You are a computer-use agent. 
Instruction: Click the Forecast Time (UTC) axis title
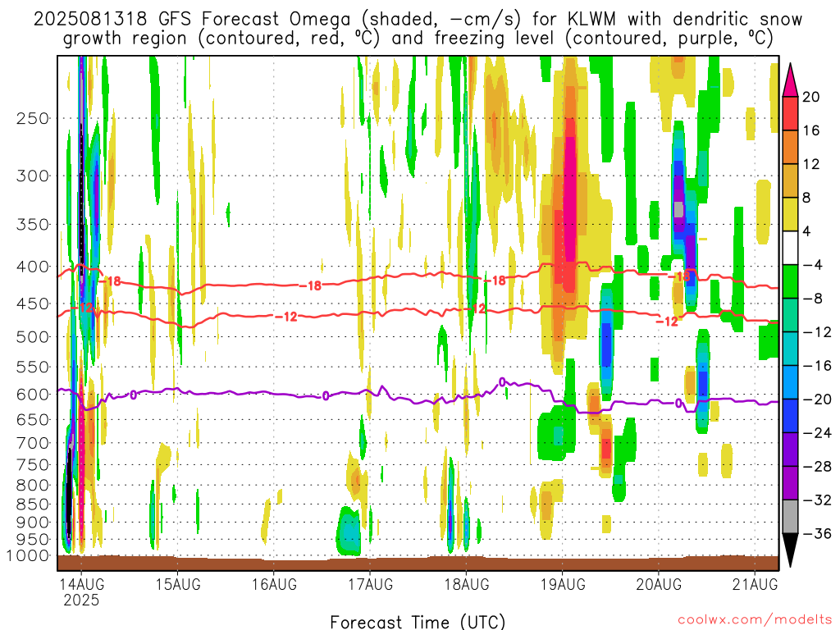click(418, 622)
